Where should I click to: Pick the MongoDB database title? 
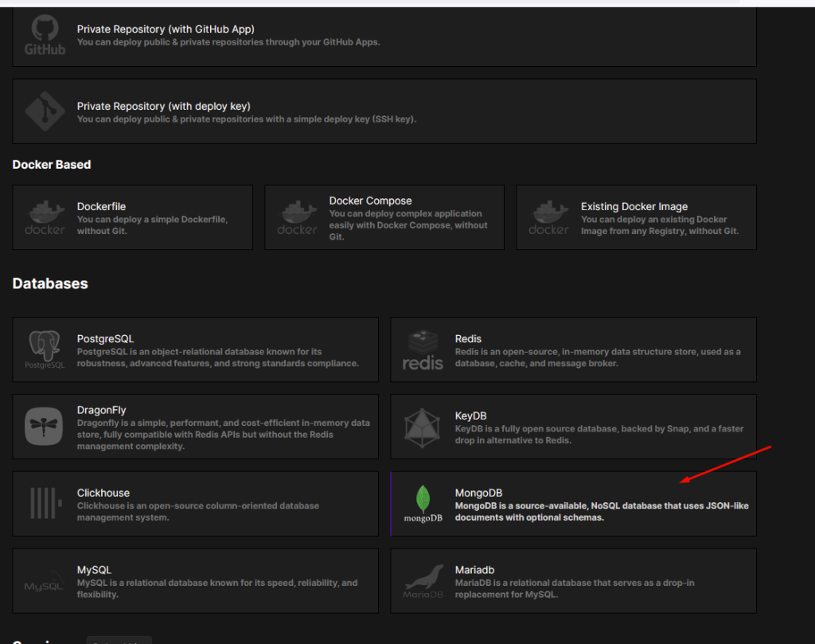click(x=478, y=493)
